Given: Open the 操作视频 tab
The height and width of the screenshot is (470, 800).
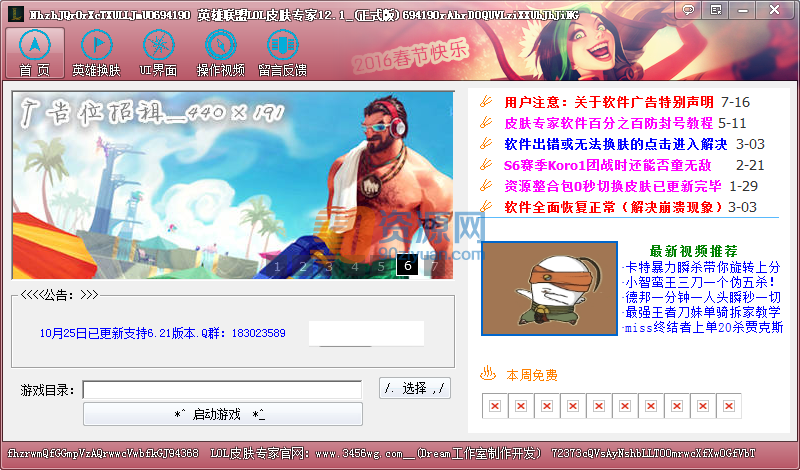Looking at the screenshot, I should coord(221,53).
